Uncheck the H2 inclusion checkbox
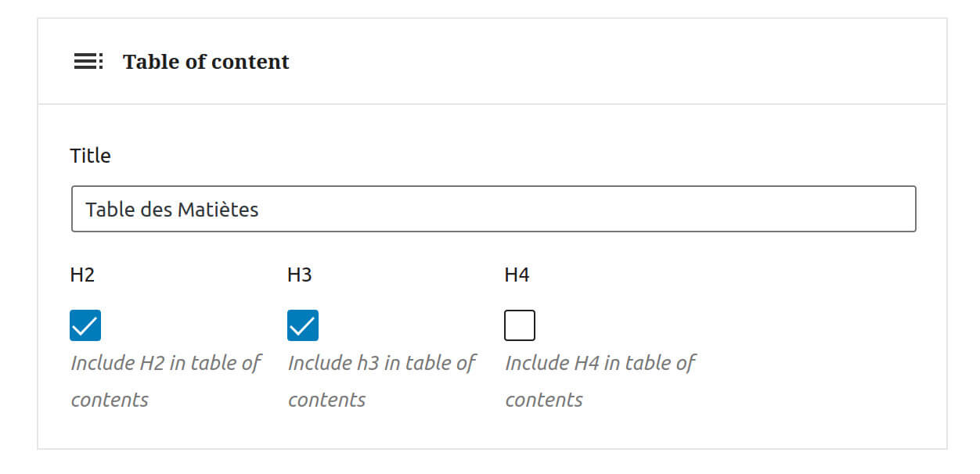This screenshot has height=474, width=980. tap(85, 325)
